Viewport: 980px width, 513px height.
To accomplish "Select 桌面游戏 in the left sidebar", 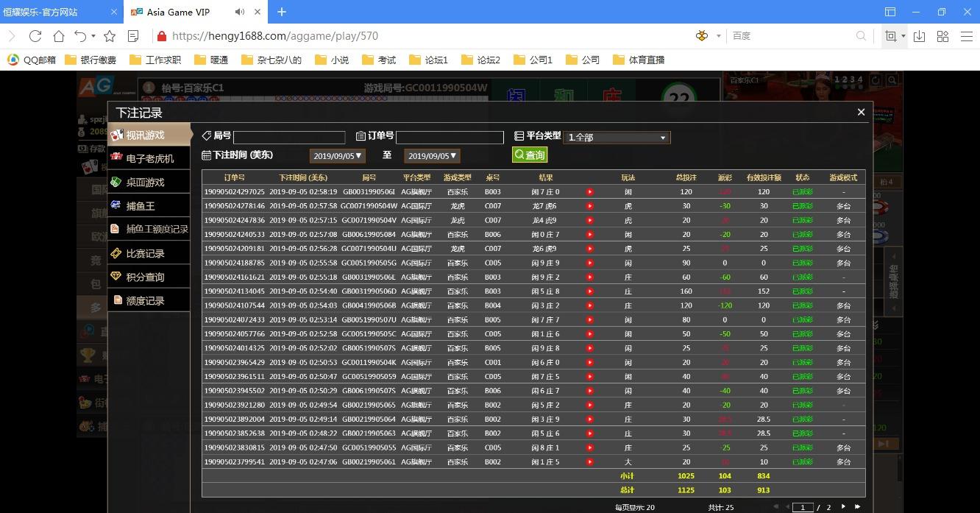I will 145,183.
